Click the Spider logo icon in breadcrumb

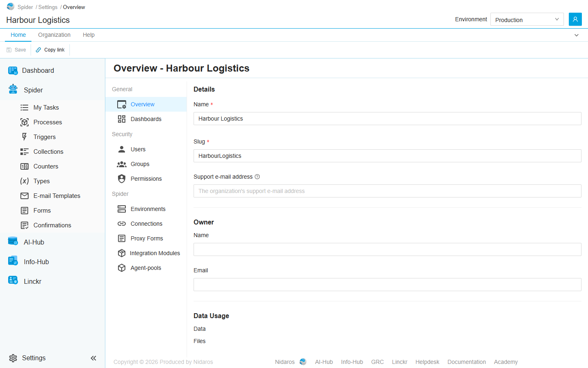click(11, 7)
